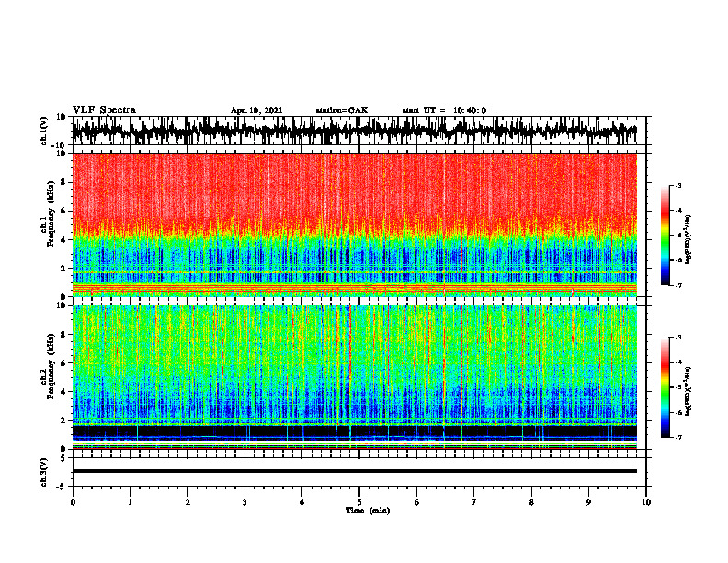Click the time axis tick label "7"
The image size is (728, 563).
474,502
